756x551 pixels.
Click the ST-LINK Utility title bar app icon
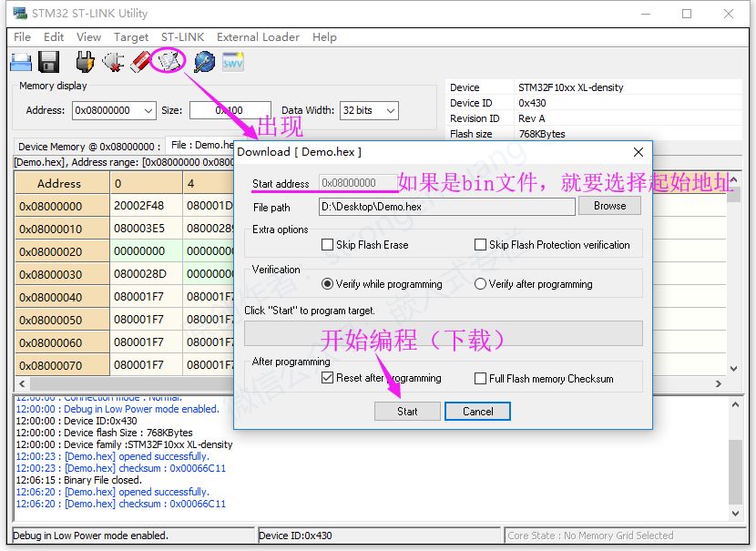[20, 13]
